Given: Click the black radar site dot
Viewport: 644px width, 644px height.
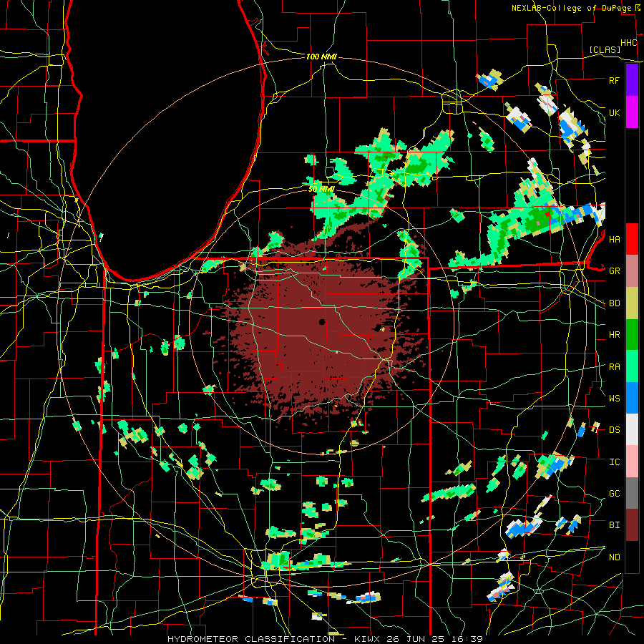Looking at the screenshot, I should tap(322, 322).
